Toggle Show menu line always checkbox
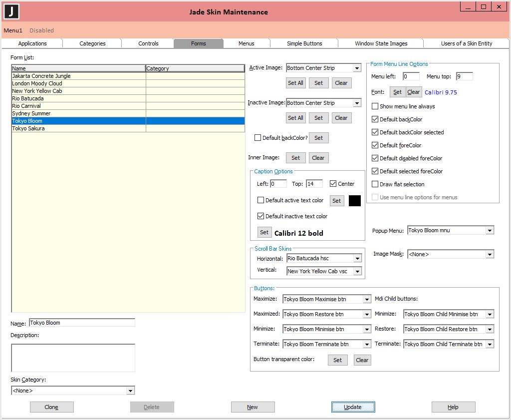The height and width of the screenshot is (420, 511). (x=375, y=106)
